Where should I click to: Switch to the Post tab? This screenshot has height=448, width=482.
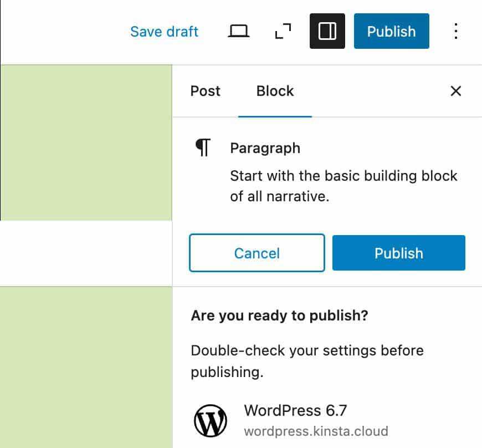point(205,91)
